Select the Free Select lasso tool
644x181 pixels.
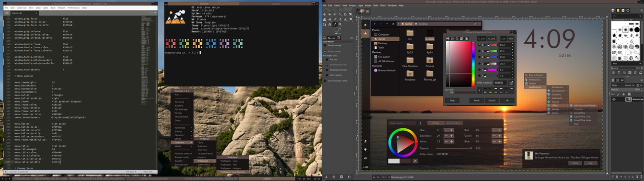[x=335, y=14]
